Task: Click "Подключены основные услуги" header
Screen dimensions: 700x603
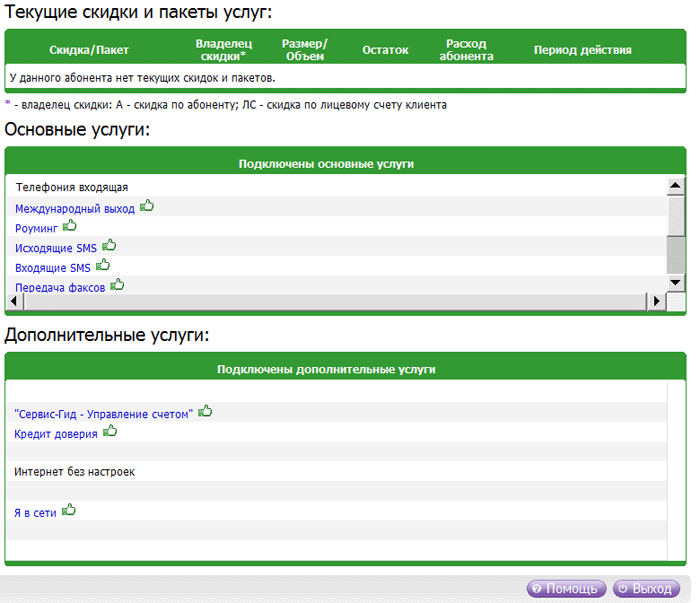Action: 326,164
